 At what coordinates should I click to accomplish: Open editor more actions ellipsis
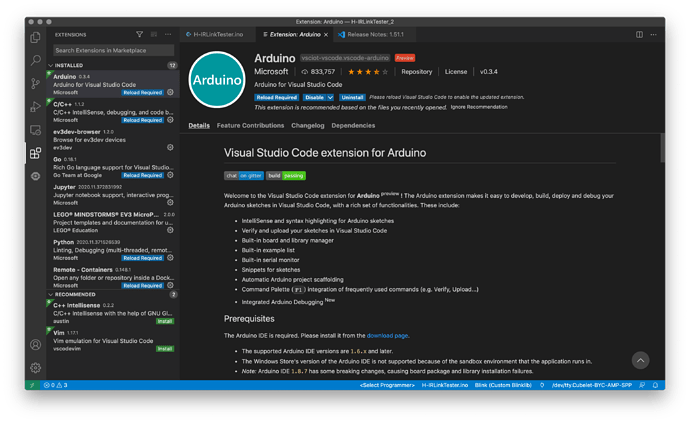tap(653, 34)
